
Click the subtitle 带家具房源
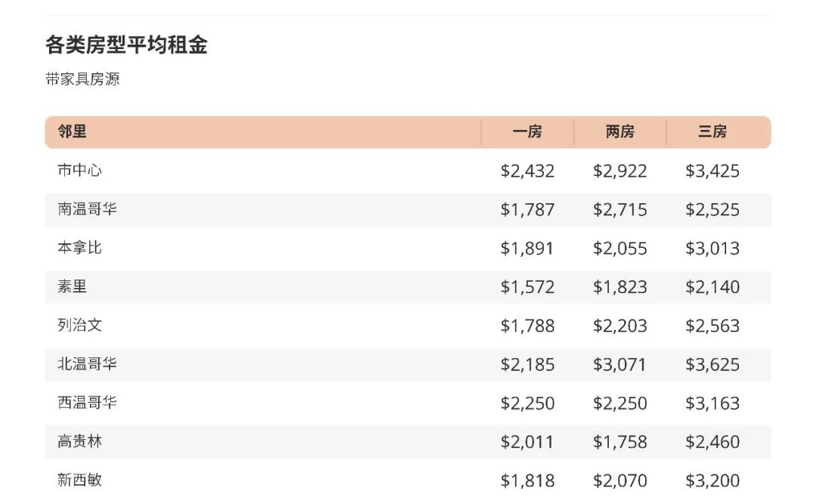[82, 79]
